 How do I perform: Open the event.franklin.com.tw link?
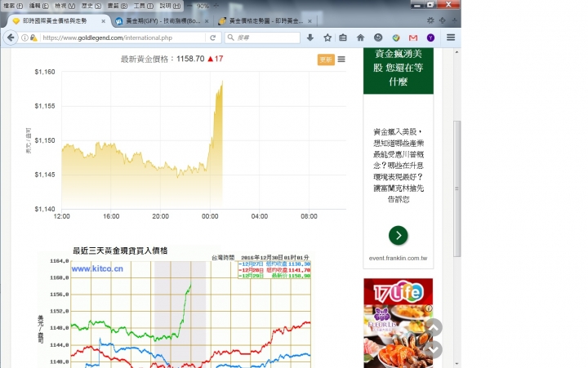pos(398,258)
